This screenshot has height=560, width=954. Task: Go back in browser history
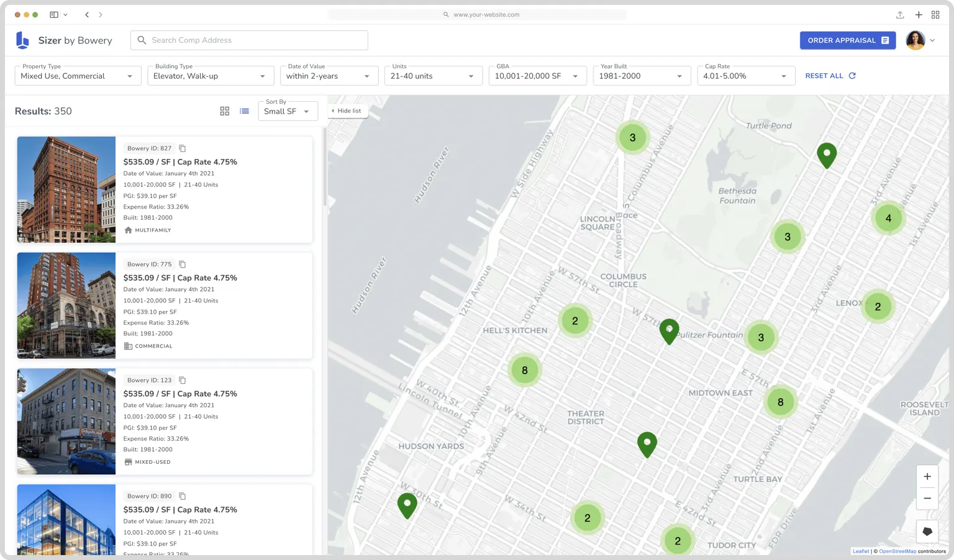point(87,14)
